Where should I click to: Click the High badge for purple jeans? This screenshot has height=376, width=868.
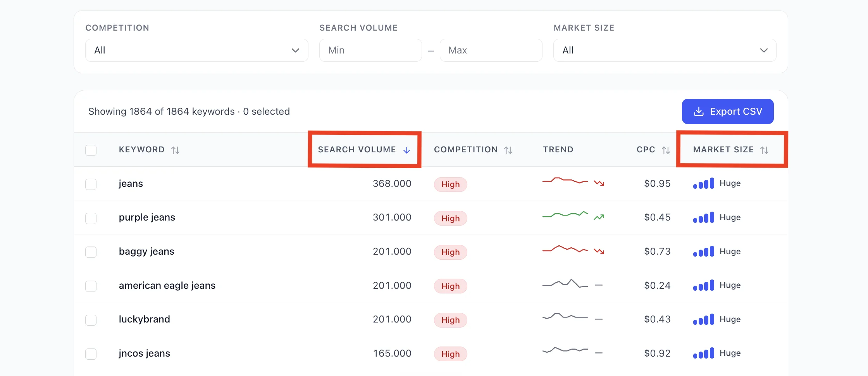[451, 218]
